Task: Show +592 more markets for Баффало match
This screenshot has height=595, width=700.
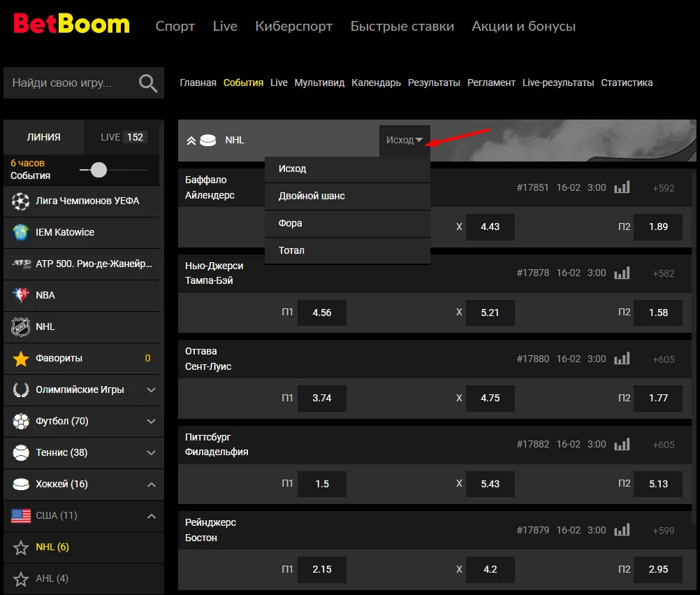Action: tap(664, 188)
